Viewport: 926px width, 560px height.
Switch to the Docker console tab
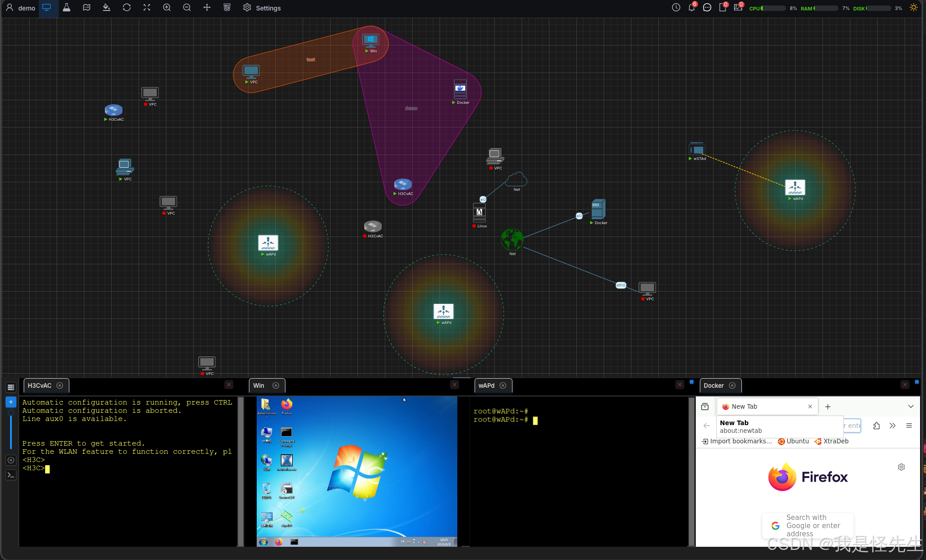point(714,385)
